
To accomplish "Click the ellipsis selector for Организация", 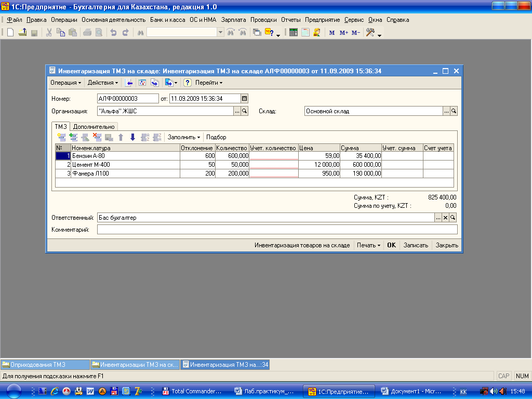I will 237,111.
